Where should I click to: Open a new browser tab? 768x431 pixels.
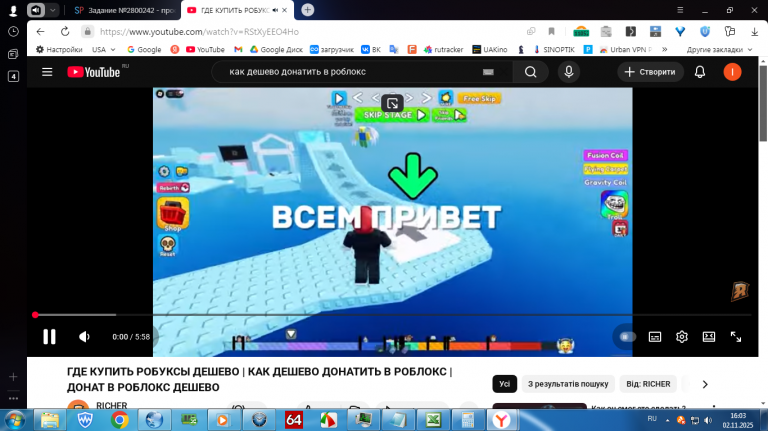[308, 10]
